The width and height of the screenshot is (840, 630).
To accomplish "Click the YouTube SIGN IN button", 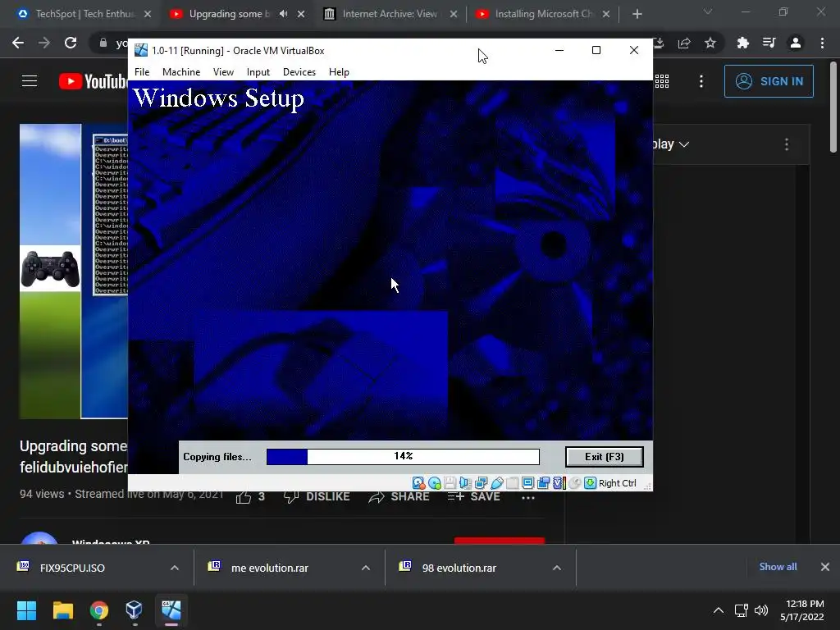I will pyautogui.click(x=769, y=81).
